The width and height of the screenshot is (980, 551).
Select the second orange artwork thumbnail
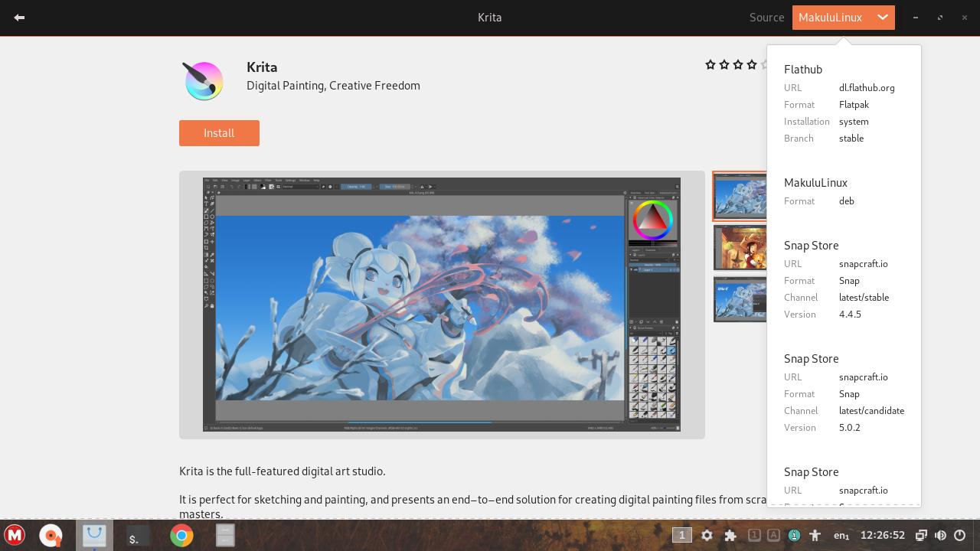(x=740, y=247)
